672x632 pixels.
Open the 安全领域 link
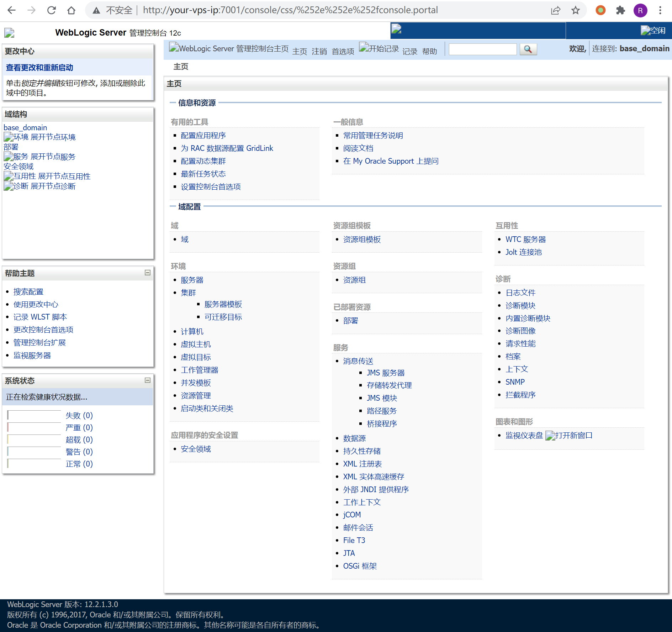[x=196, y=449]
